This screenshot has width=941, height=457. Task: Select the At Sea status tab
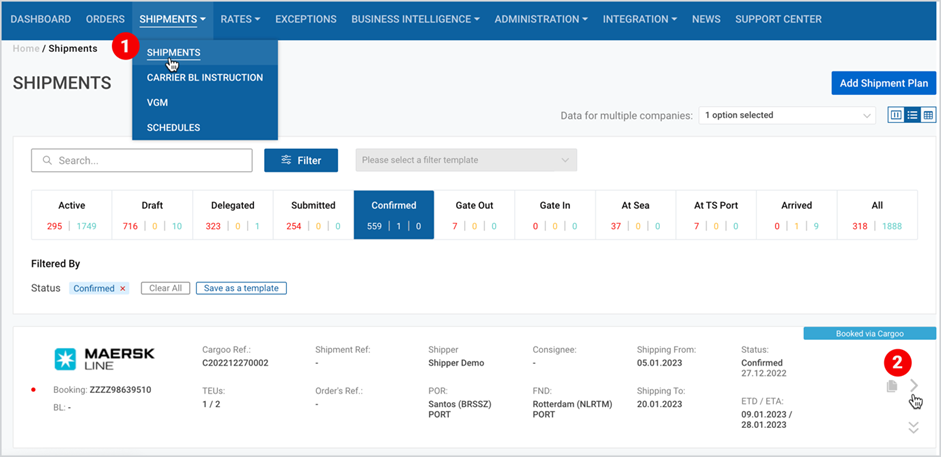point(636,215)
